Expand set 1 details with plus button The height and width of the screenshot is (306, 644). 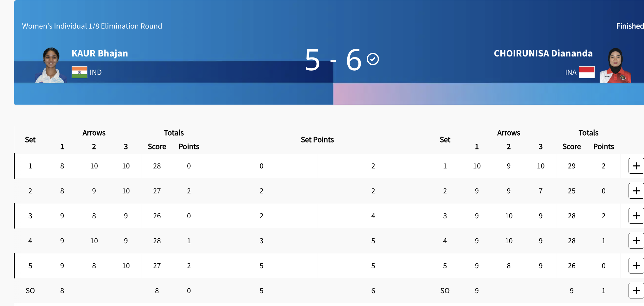pos(636,166)
